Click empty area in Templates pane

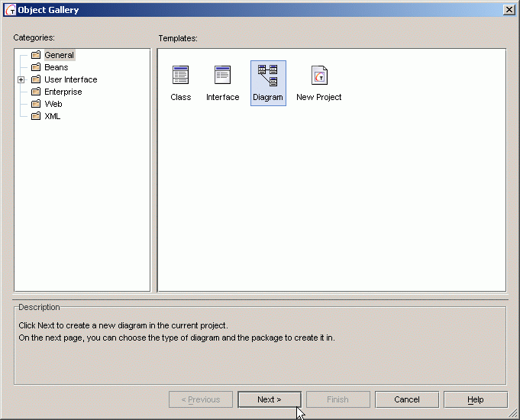(x=344, y=206)
